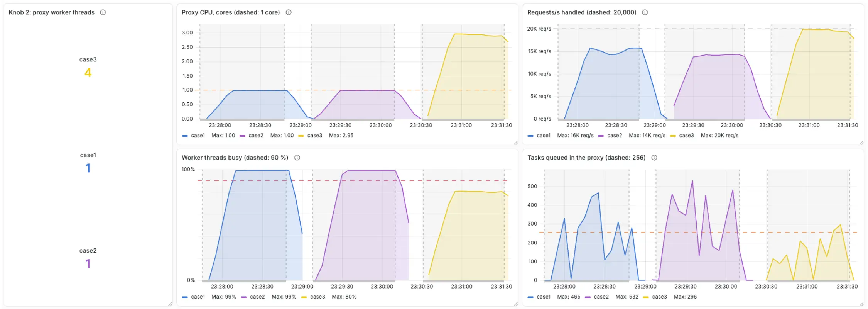This screenshot has width=868, height=309.
Task: Click 'Max: 296' in Tasks queued legend
Action: pyautogui.click(x=685, y=297)
